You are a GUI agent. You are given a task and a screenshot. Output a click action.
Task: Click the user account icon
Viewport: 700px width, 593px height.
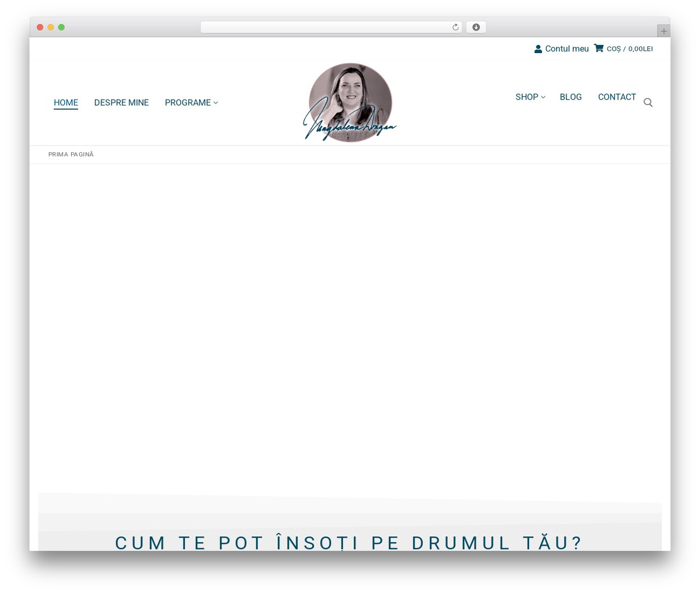[538, 49]
